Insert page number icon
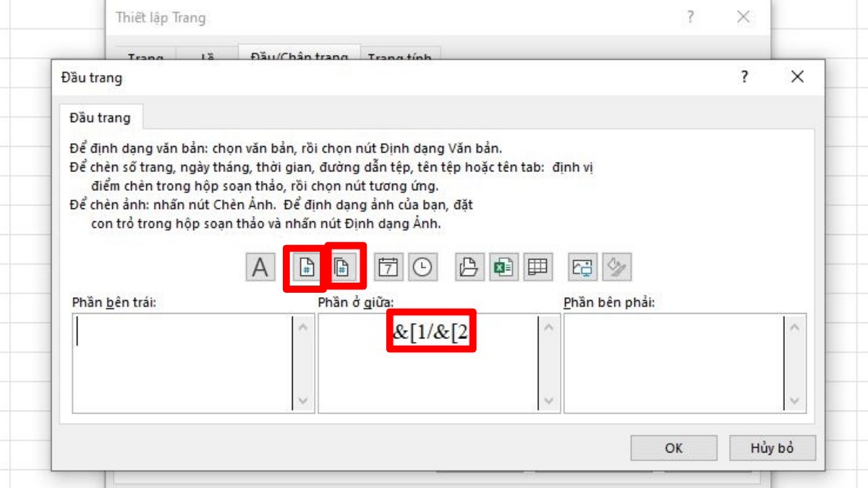Viewport: 868px width, 488px height. [307, 267]
